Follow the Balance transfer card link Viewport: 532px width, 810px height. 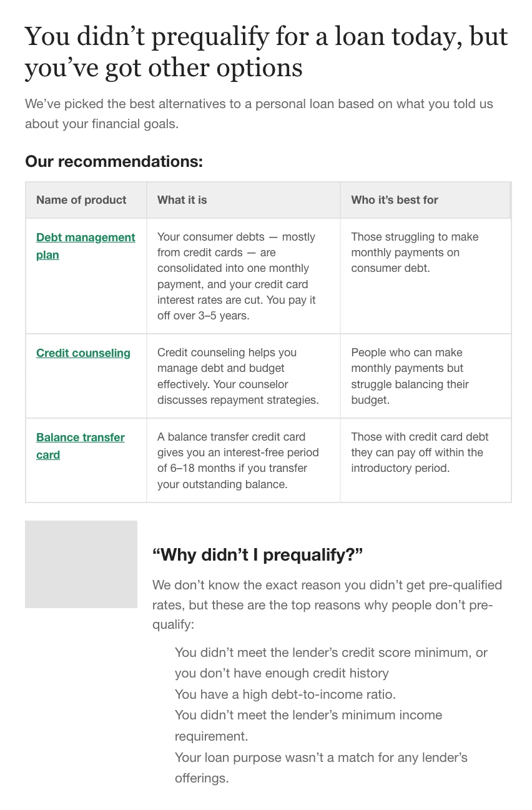81,446
